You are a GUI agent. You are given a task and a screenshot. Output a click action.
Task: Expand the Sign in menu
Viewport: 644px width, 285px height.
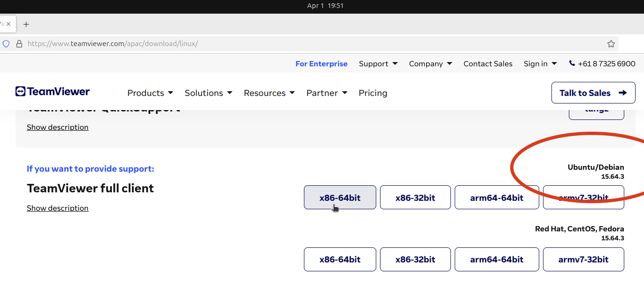click(540, 63)
